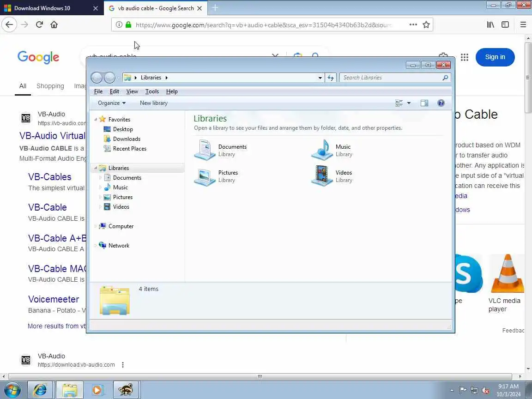Expand the Computer tree node arrow

click(x=96, y=226)
